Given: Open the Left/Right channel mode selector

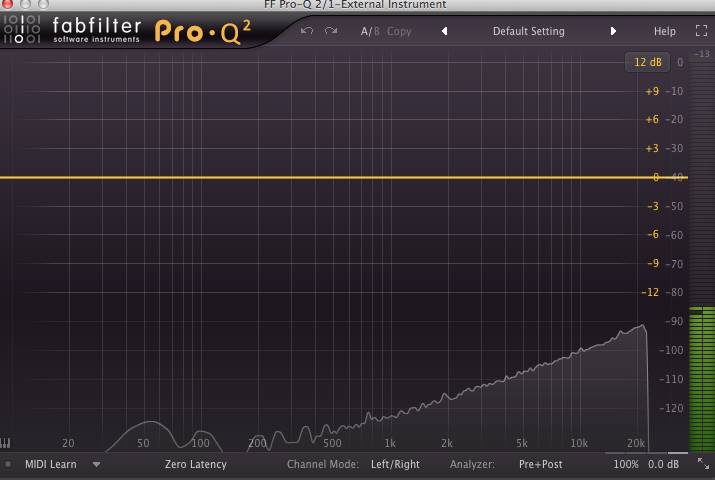Looking at the screenshot, I should (395, 464).
